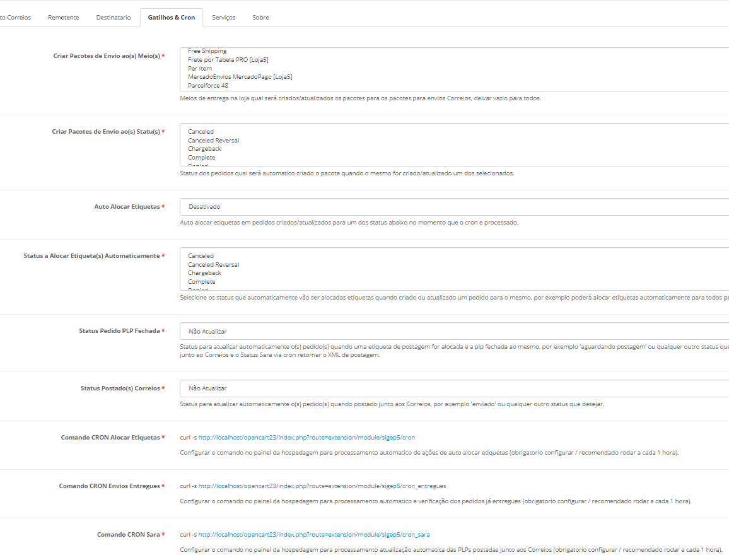
Task: Switch to the Remetente tab
Action: click(63, 18)
